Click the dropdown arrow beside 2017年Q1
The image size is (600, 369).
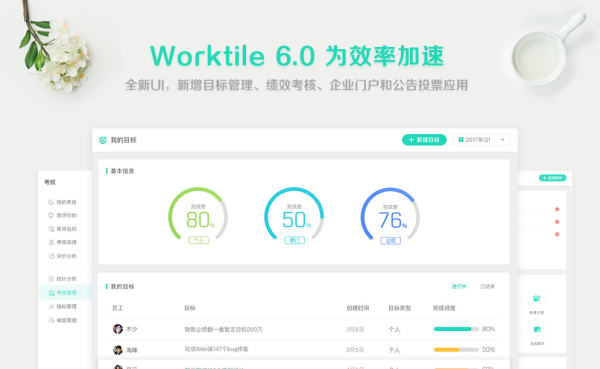point(502,140)
